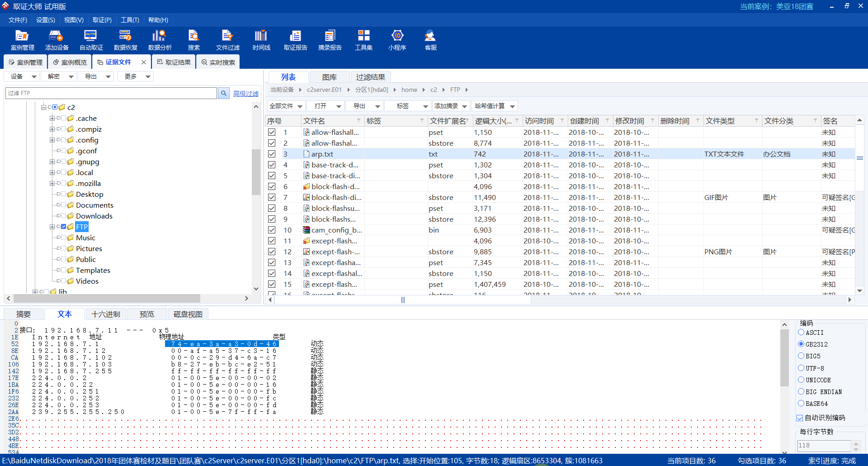Open the 摘录报告 tool

[x=330, y=40]
